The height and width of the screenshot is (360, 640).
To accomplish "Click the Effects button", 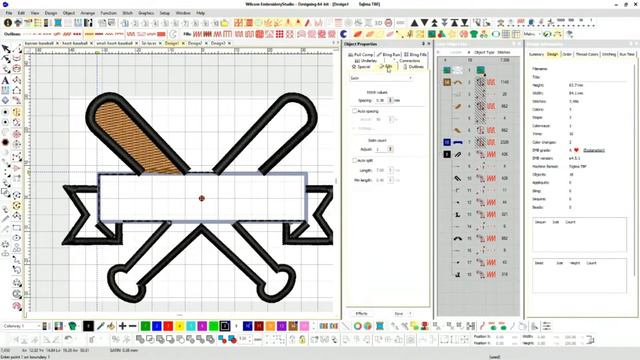I will coord(362,313).
